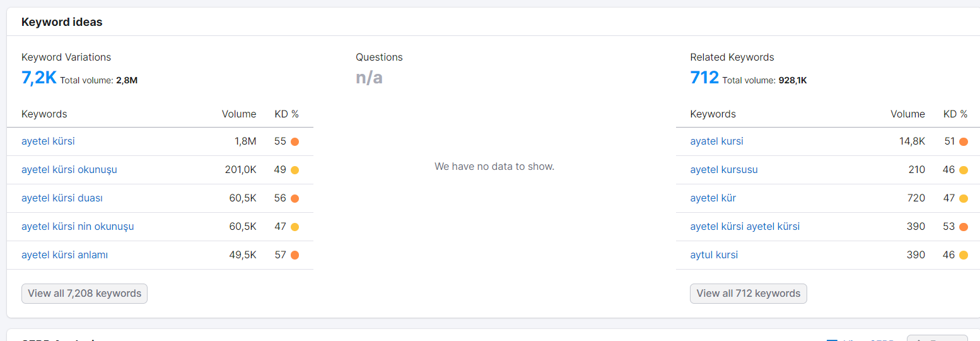Click View all 7,208 keywords button

(x=85, y=294)
